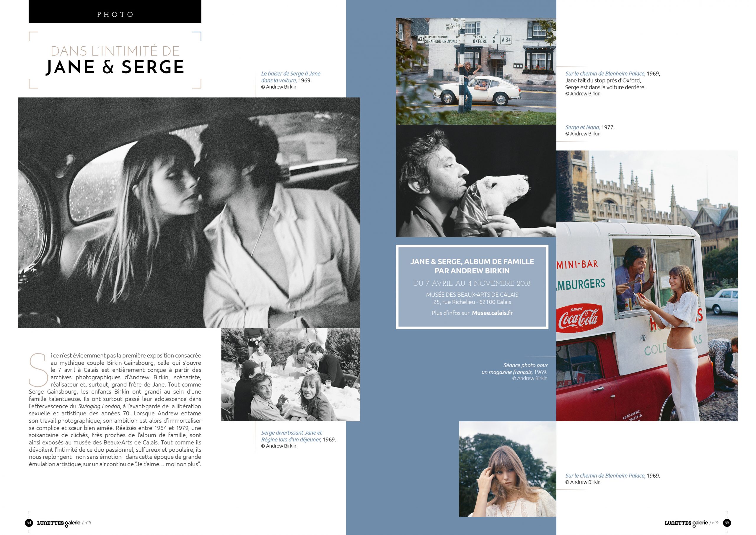
Task: Open the Serge and dog Nana photo
Action: coord(476,181)
